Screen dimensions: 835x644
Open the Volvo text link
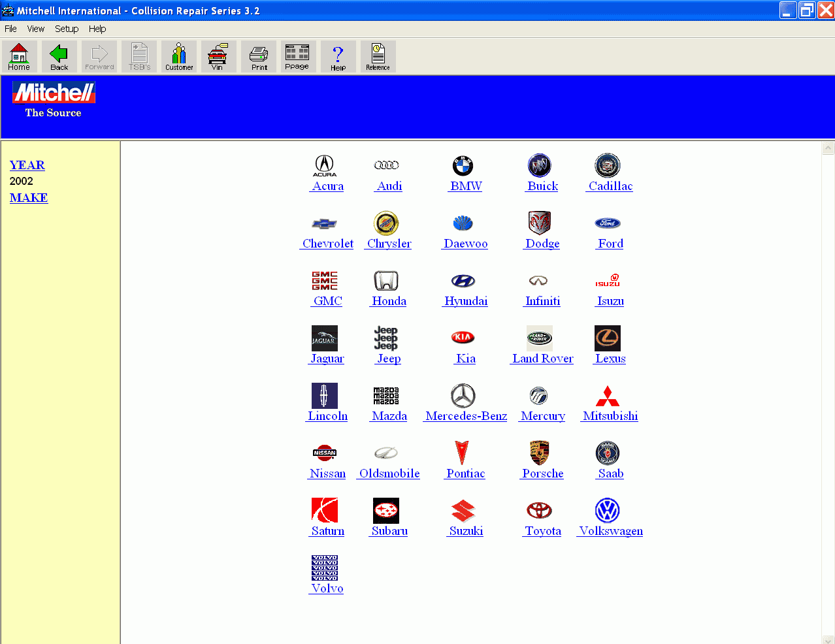327,588
